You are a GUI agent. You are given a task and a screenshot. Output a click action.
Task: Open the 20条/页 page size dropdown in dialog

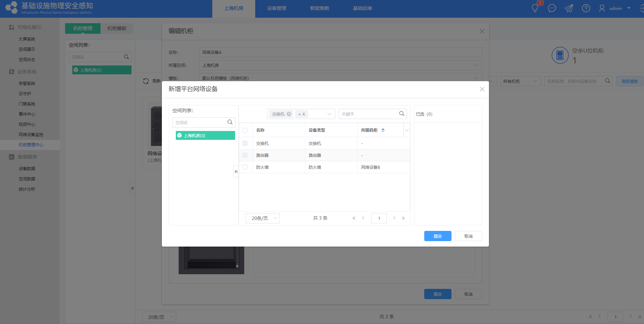click(x=263, y=218)
